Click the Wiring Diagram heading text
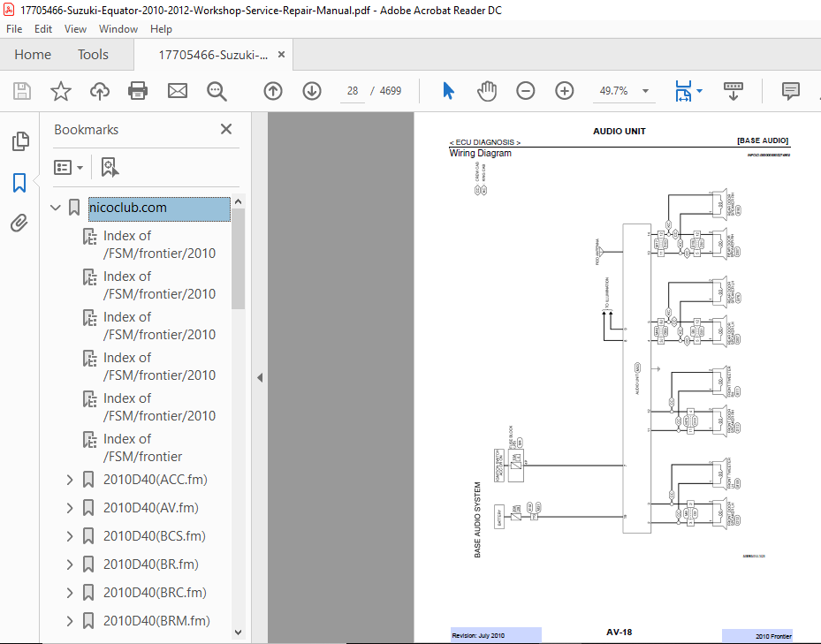The width and height of the screenshot is (821, 644). point(480,154)
